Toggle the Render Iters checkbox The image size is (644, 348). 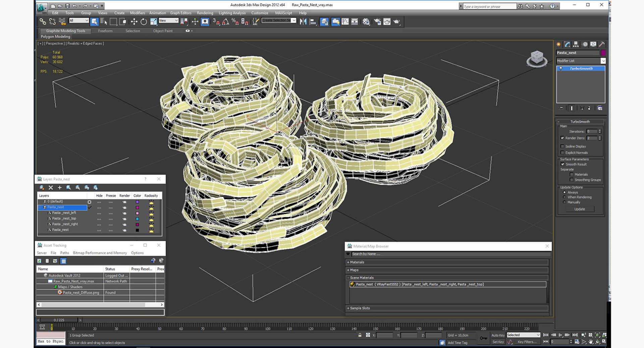coord(562,138)
